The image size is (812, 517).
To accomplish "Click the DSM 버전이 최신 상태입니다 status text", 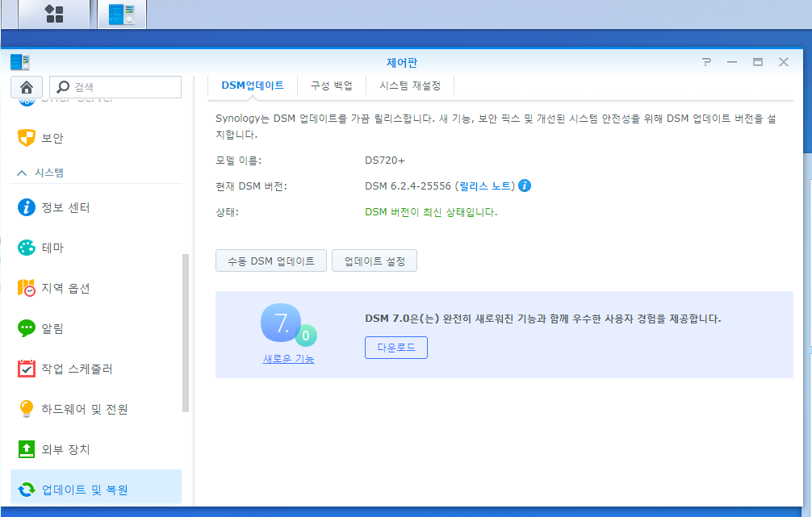I will [x=431, y=212].
